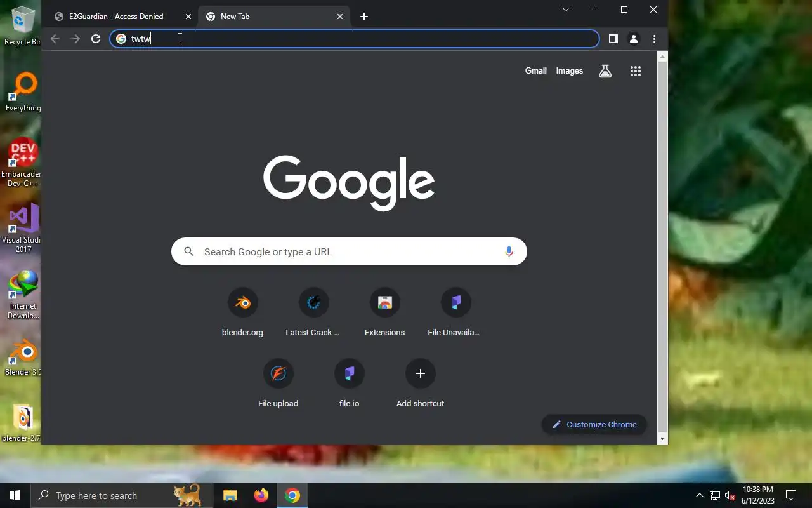Viewport: 812px width, 508px height.
Task: Open the Chrome profile avatar icon
Action: pos(633,39)
